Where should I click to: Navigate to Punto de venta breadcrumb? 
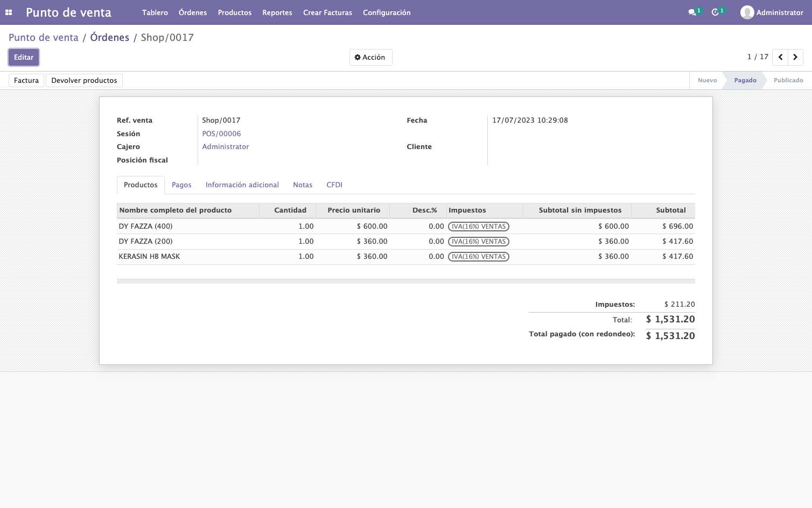(44, 38)
